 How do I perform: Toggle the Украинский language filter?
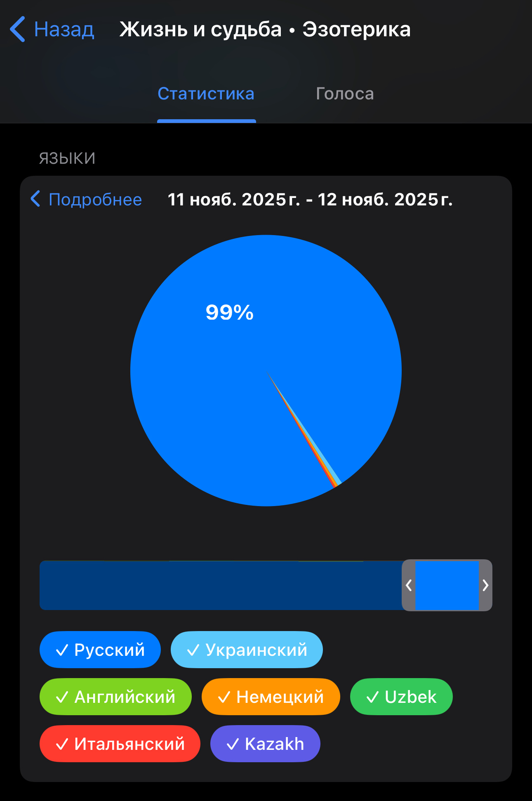pos(247,650)
